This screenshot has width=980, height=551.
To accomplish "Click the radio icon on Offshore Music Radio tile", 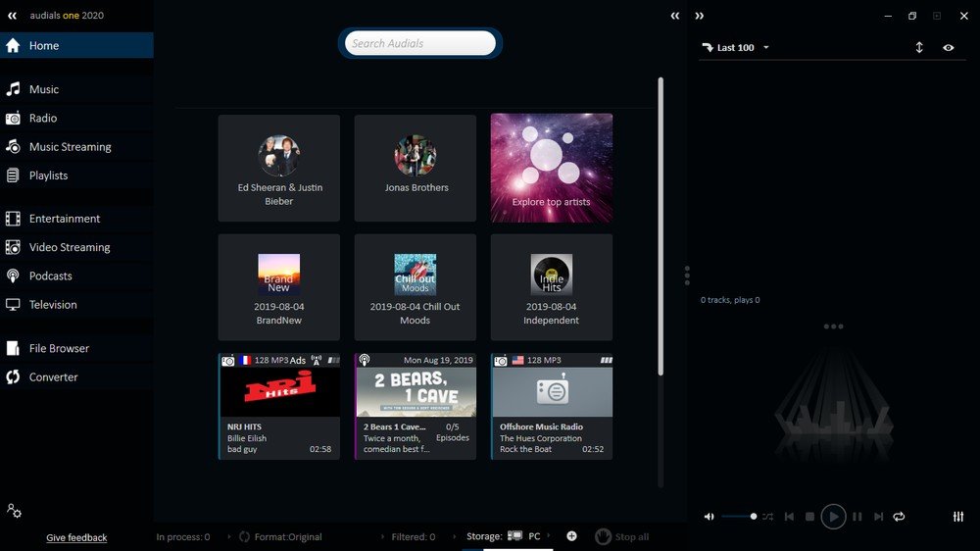I will coord(501,361).
